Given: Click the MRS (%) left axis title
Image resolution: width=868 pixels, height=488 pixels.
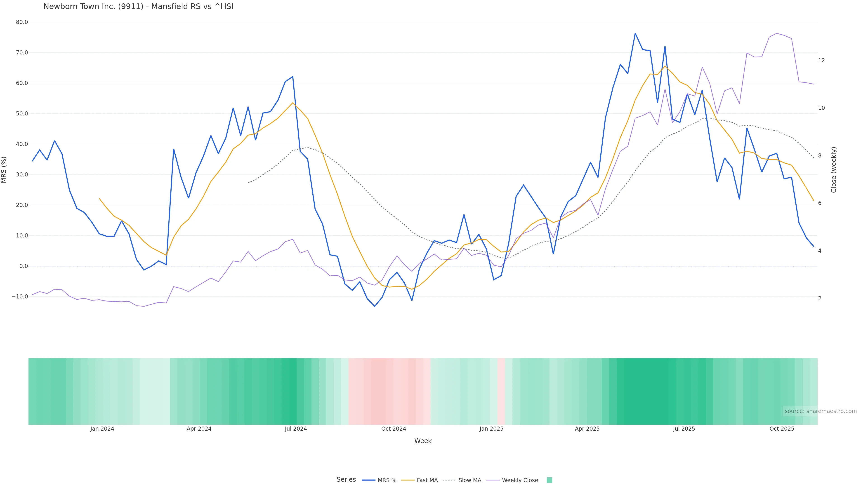Looking at the screenshot, I should click(4, 170).
